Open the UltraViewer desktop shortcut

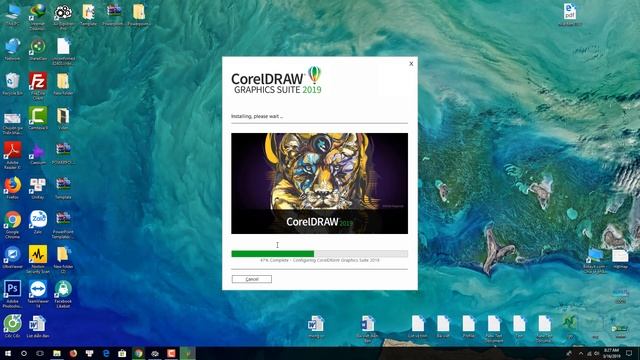pyautogui.click(x=12, y=257)
